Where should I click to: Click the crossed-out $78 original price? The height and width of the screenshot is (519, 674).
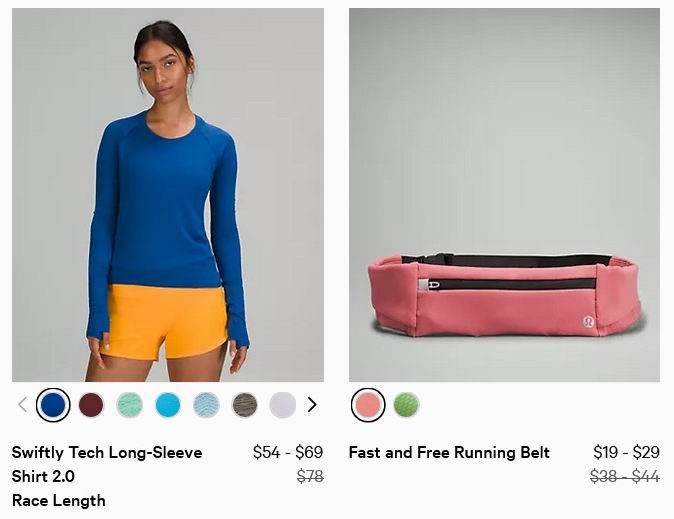[310, 476]
